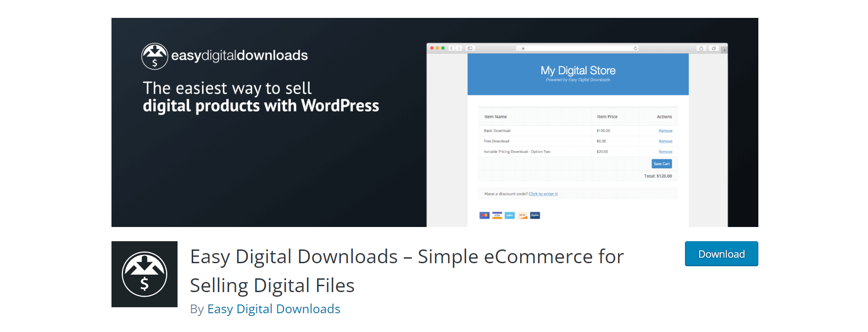This screenshot has height=332, width=868.
Task: Click the easydigitaldownloads logo in banner
Action: (x=224, y=56)
